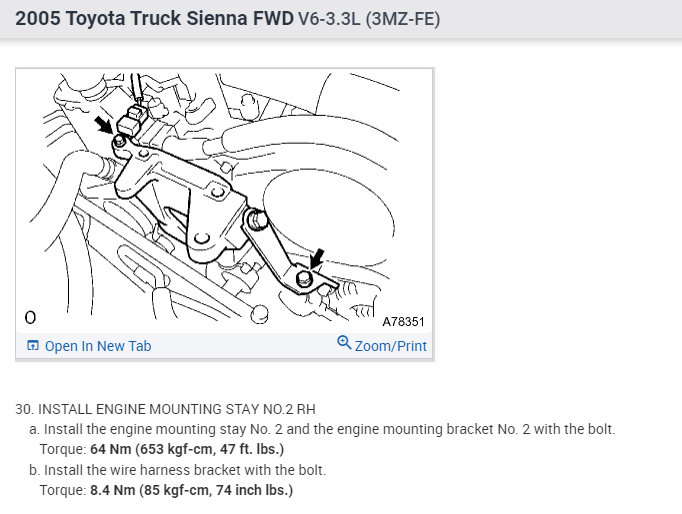Click the engine mounting stay diagram
Image resolution: width=682 pixels, height=514 pixels.
coord(225,200)
